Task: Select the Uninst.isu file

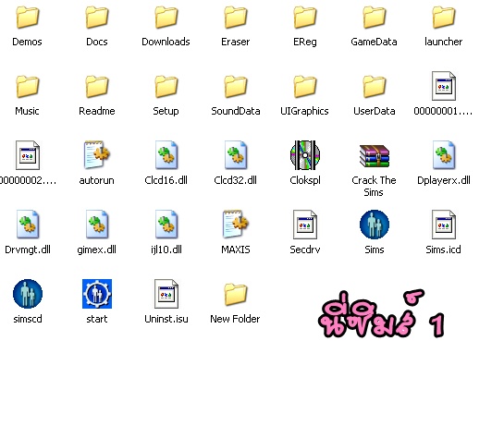Action: [x=166, y=294]
